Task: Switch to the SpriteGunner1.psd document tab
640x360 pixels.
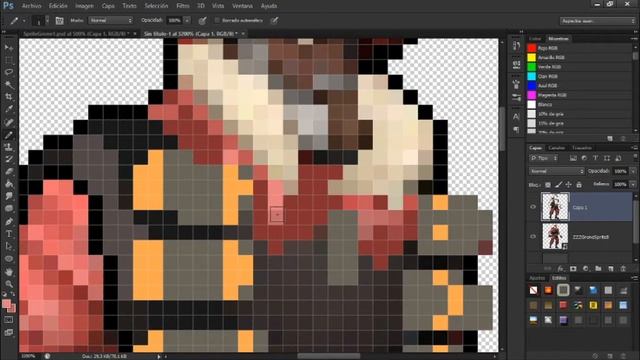Action: [76, 34]
